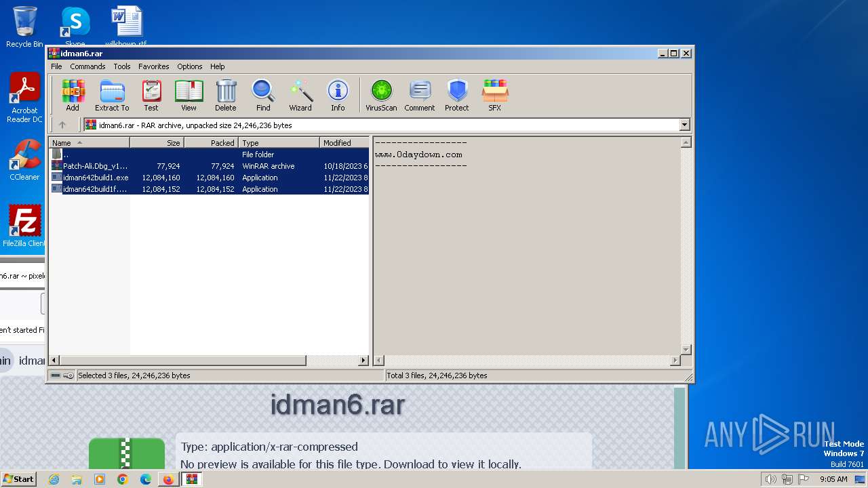This screenshot has width=868, height=488.
Task: Select idman642build1.exe file row
Action: click(210, 178)
